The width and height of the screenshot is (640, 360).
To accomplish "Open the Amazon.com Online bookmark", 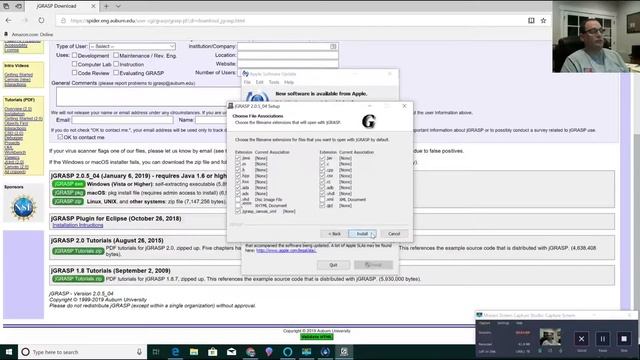I will [29, 34].
